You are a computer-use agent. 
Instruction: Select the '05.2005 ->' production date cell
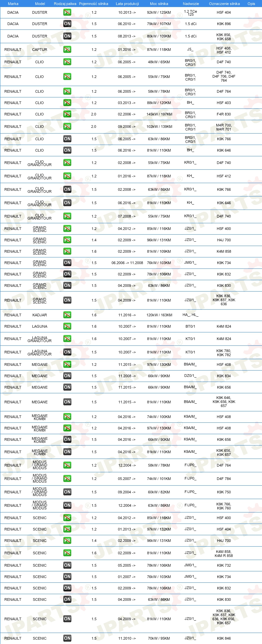127,565
